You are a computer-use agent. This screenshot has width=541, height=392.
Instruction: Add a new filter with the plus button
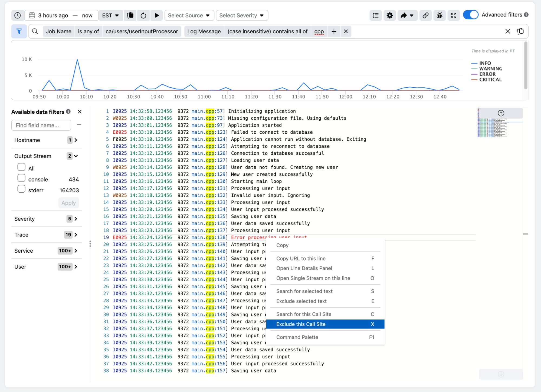pos(334,31)
